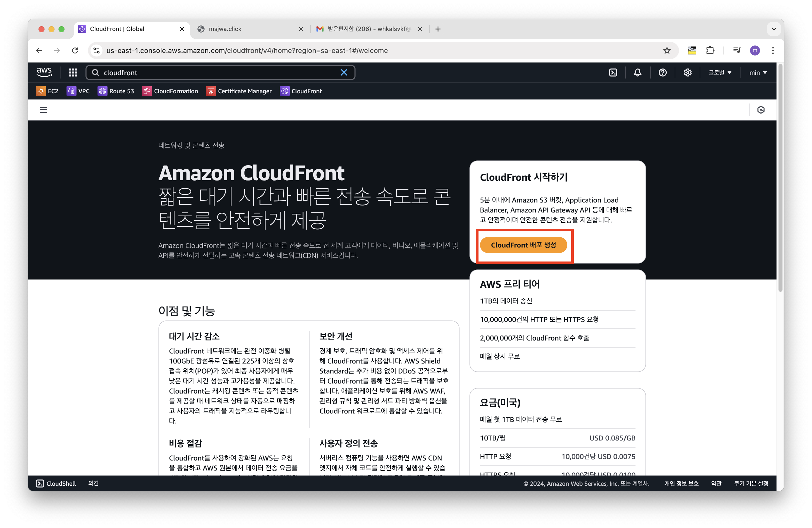Expand Chrome tab search chevron
This screenshot has height=528, width=812.
coord(774,29)
